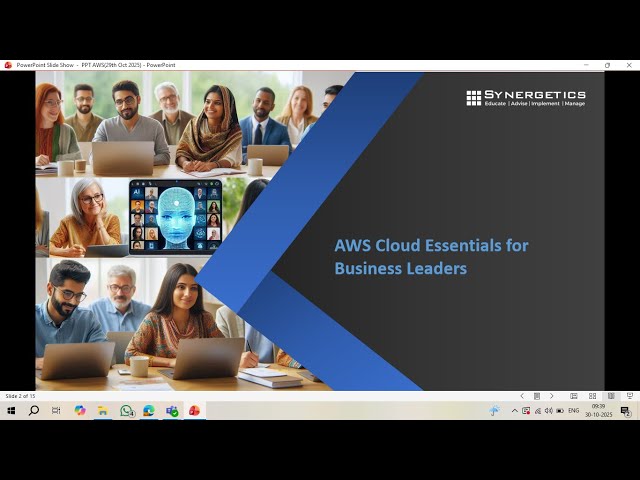Open slide show menu icon between arrows
The height and width of the screenshot is (480, 640).
coord(537,396)
